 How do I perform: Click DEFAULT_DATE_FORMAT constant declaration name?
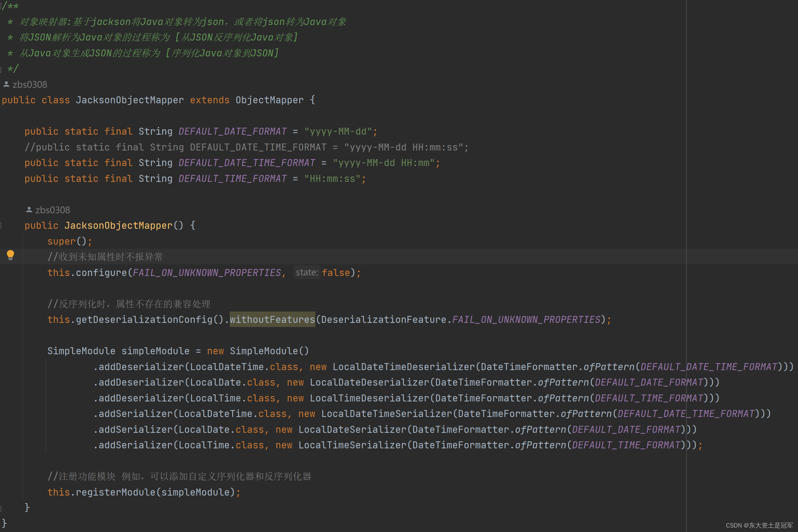pyautogui.click(x=232, y=131)
